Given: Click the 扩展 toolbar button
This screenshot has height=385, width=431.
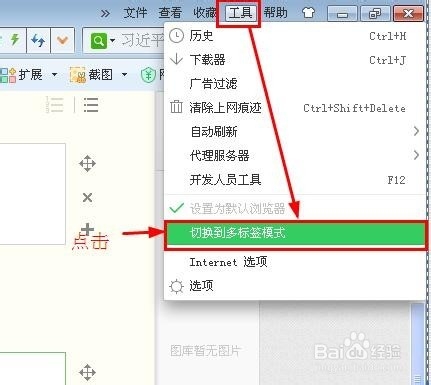Looking at the screenshot, I should click(x=22, y=75).
